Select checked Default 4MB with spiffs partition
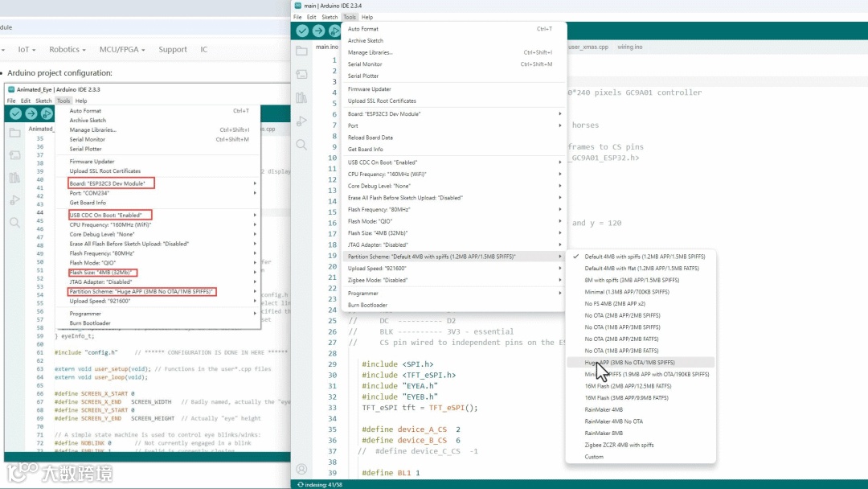This screenshot has width=868, height=489. coord(641,257)
